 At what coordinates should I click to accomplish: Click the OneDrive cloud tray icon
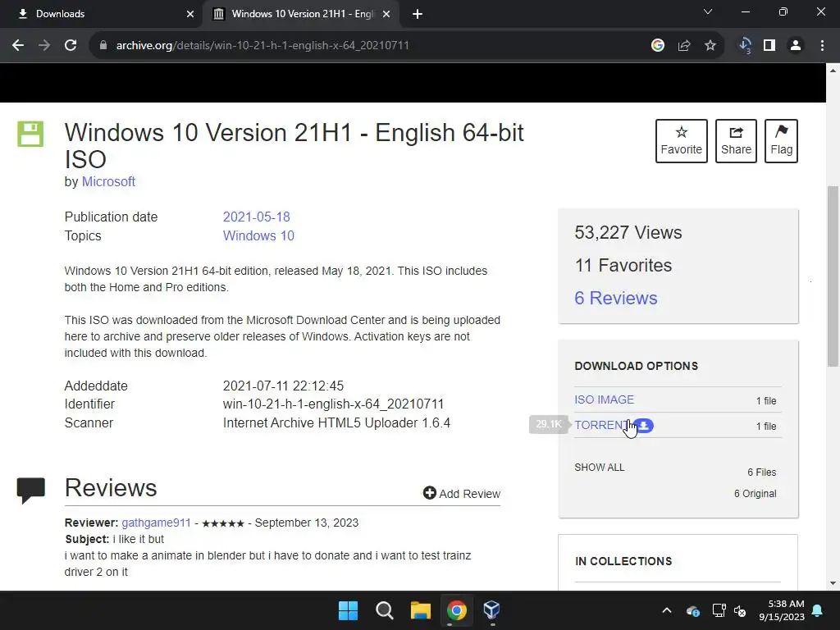click(692, 610)
